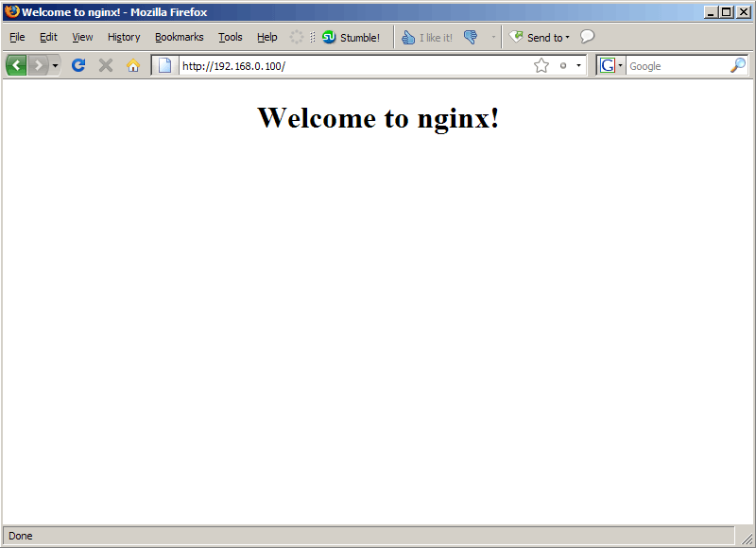The image size is (756, 548).
Task: Reload the page with the blue Reload icon
Action: [x=78, y=65]
